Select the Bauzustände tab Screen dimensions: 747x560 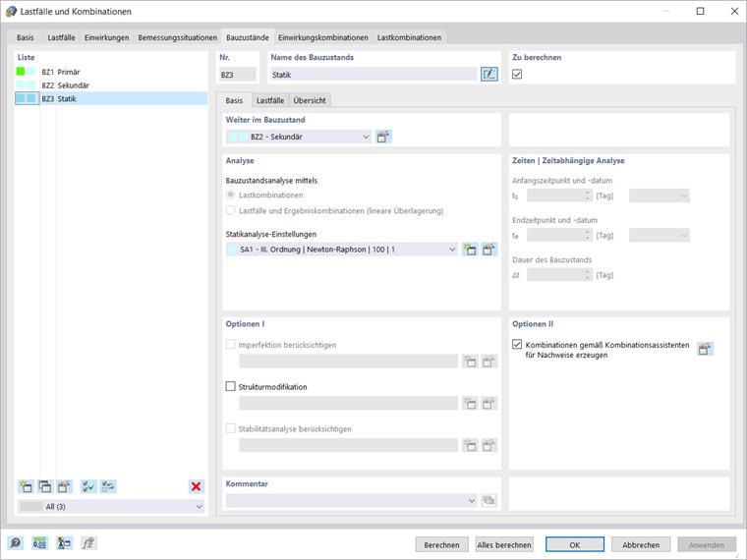(248, 37)
